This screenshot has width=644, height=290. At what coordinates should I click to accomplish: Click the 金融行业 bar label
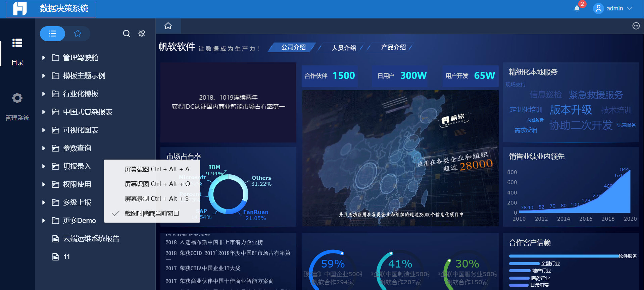click(x=550, y=264)
